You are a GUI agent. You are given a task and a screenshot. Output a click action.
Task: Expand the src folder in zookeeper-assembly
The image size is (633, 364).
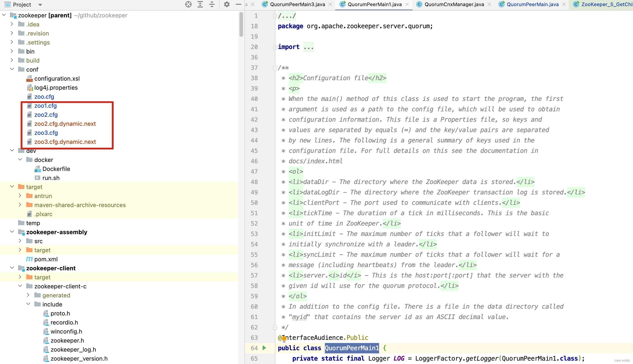[x=20, y=240]
